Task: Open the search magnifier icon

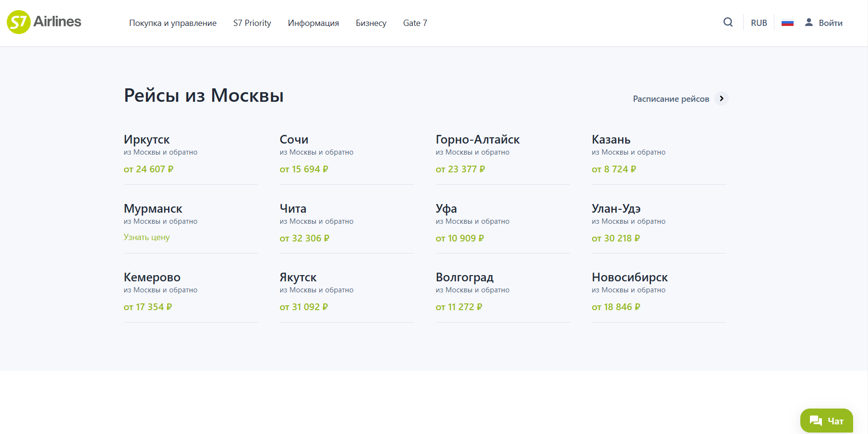Action: pos(728,22)
